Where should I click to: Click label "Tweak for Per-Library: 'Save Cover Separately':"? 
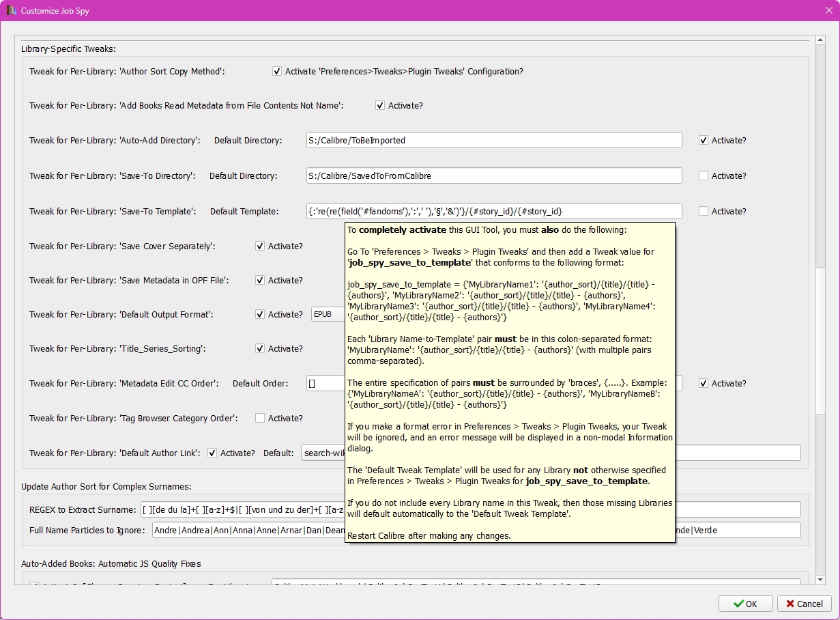(x=122, y=246)
